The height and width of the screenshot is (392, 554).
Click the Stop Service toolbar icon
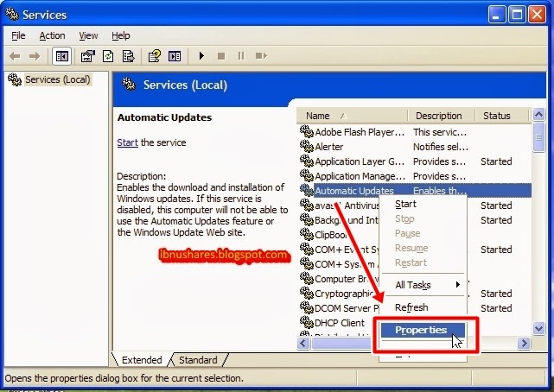tap(221, 56)
